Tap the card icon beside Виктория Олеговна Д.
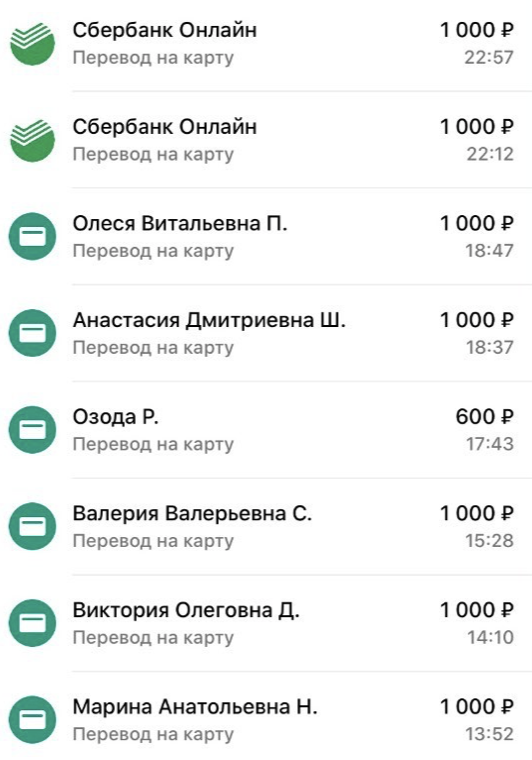Image resolution: width=532 pixels, height=760 pixels. click(x=32, y=623)
